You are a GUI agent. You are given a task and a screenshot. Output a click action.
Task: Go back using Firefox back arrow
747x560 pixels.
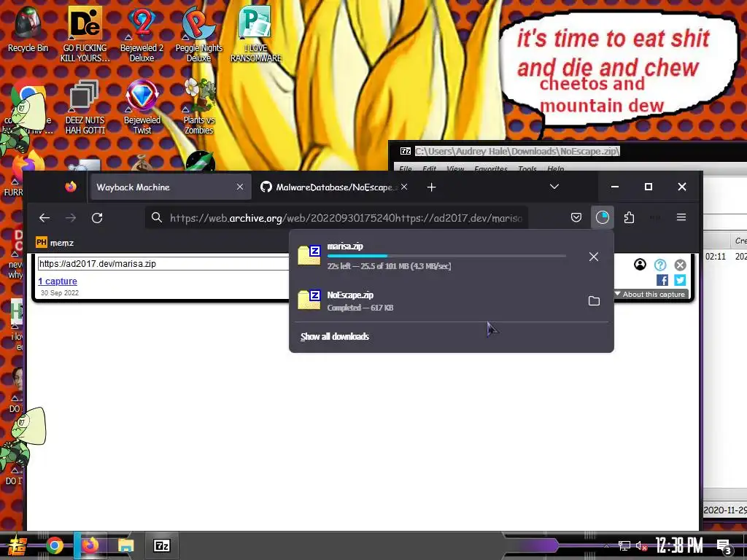44,217
